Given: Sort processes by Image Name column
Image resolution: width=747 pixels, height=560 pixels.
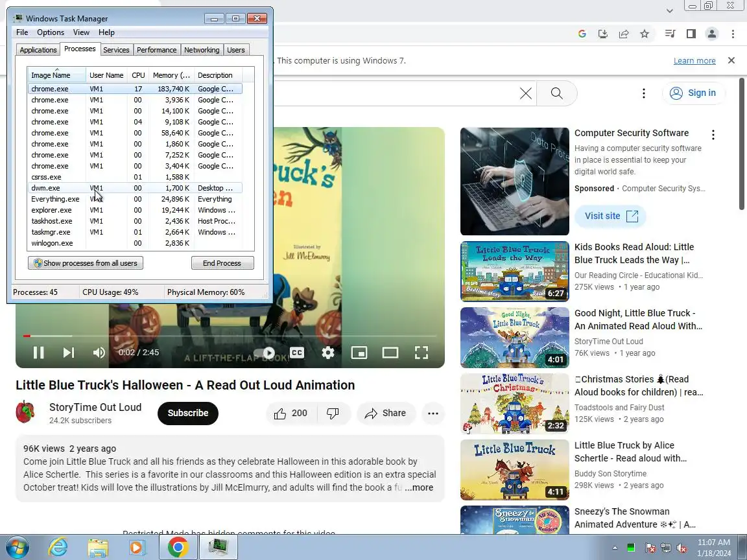Looking at the screenshot, I should click(56, 75).
